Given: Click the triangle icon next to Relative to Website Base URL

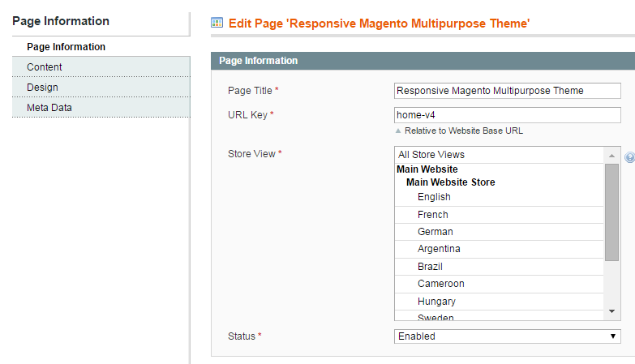Looking at the screenshot, I should [398, 131].
